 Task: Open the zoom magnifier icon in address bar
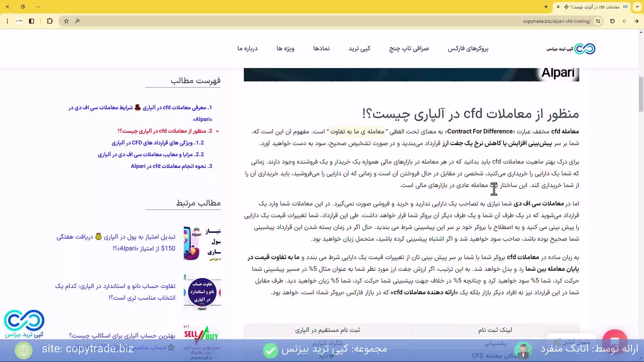point(77,21)
